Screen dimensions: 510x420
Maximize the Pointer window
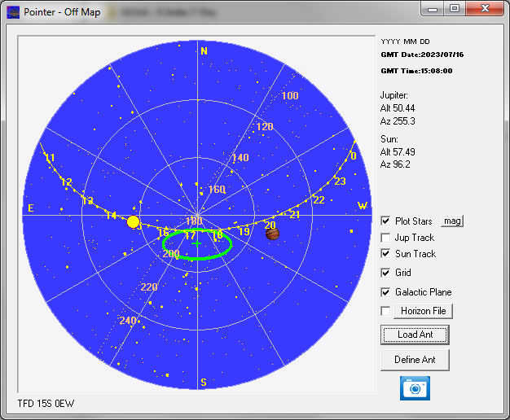[455, 8]
